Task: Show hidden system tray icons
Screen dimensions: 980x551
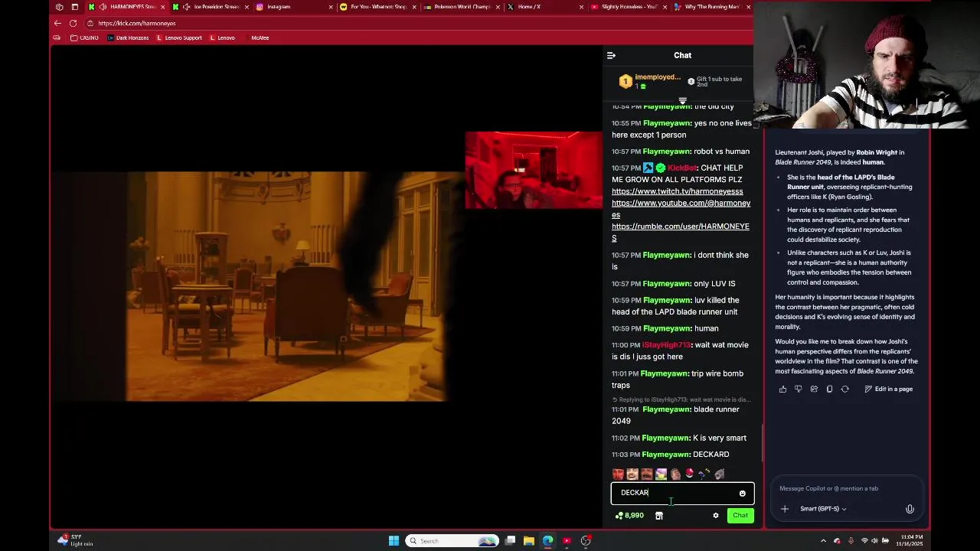Action: click(823, 541)
